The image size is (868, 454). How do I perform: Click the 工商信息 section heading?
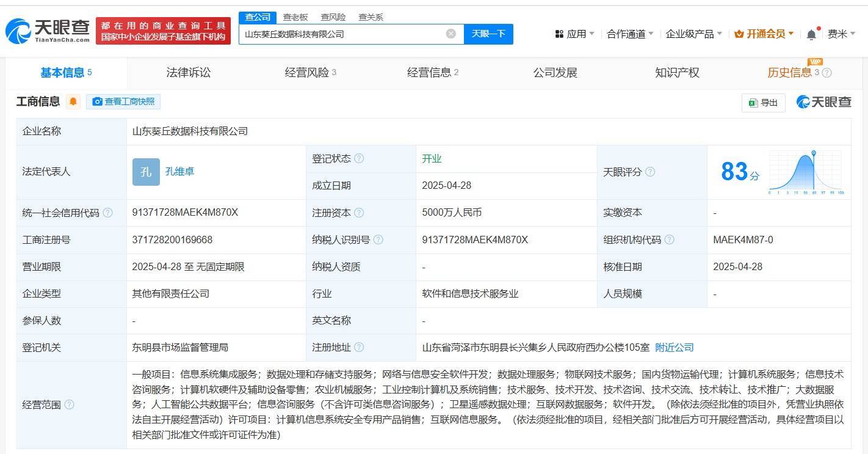[x=38, y=101]
